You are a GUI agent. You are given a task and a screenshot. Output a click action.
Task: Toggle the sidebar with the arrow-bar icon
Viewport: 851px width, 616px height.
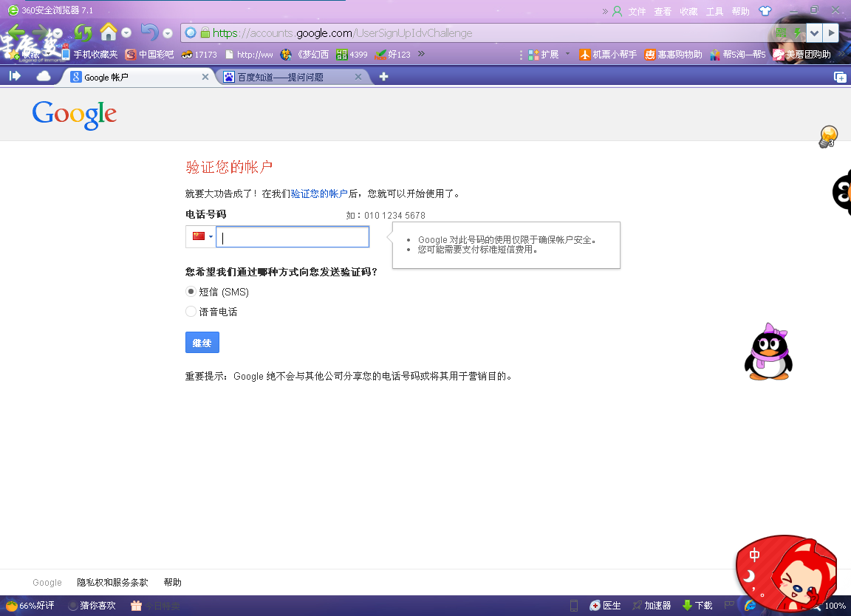click(x=15, y=76)
